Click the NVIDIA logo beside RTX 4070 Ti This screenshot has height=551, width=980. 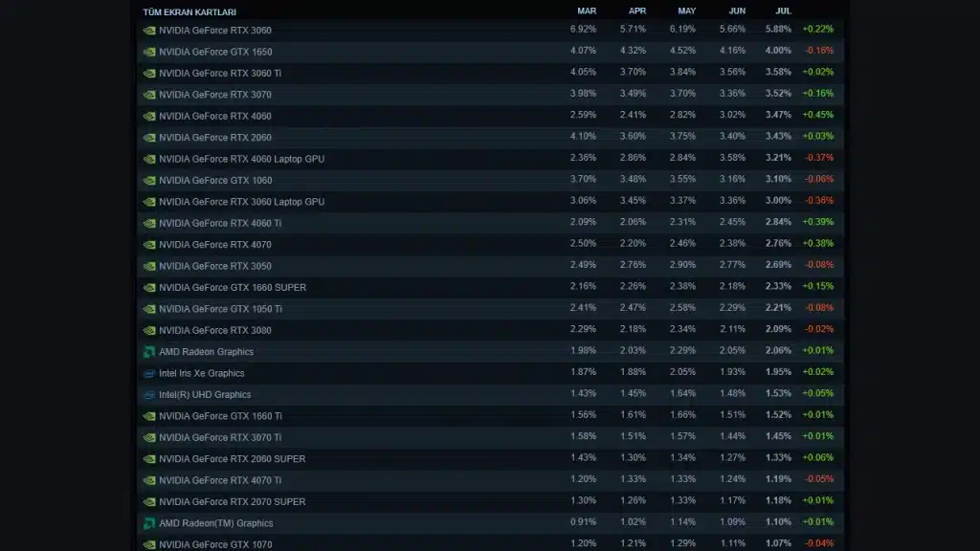pyautogui.click(x=149, y=480)
